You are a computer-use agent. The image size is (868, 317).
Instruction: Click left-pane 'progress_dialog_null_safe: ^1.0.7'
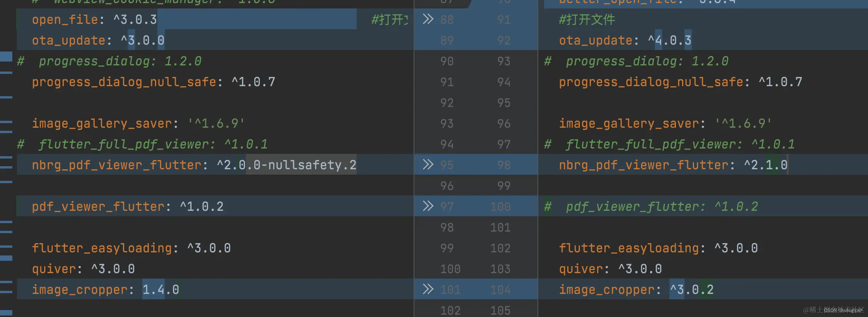tap(154, 82)
